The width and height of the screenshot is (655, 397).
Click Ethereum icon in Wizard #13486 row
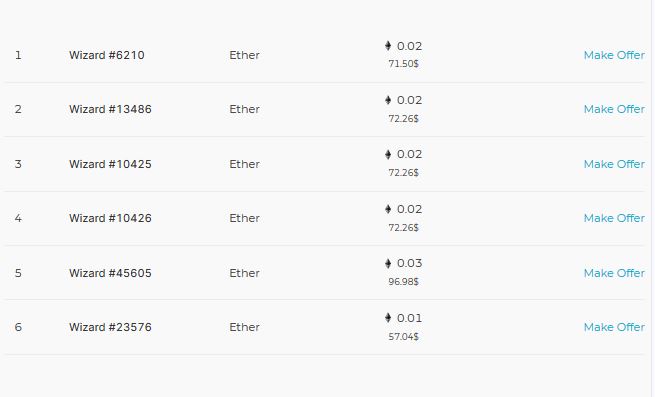point(388,100)
